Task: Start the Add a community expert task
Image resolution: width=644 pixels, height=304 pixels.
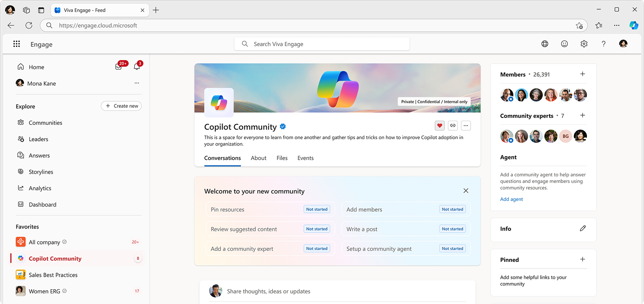Action: [x=270, y=249]
